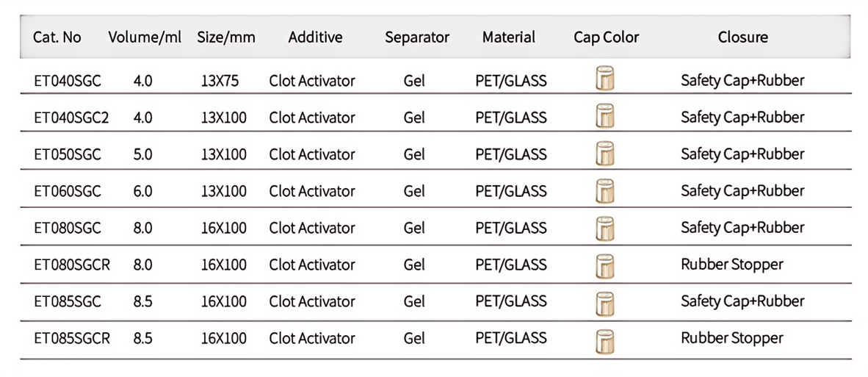The image size is (868, 377).
Task: Click the cap icon in ET060SGC row
Action: [604, 190]
